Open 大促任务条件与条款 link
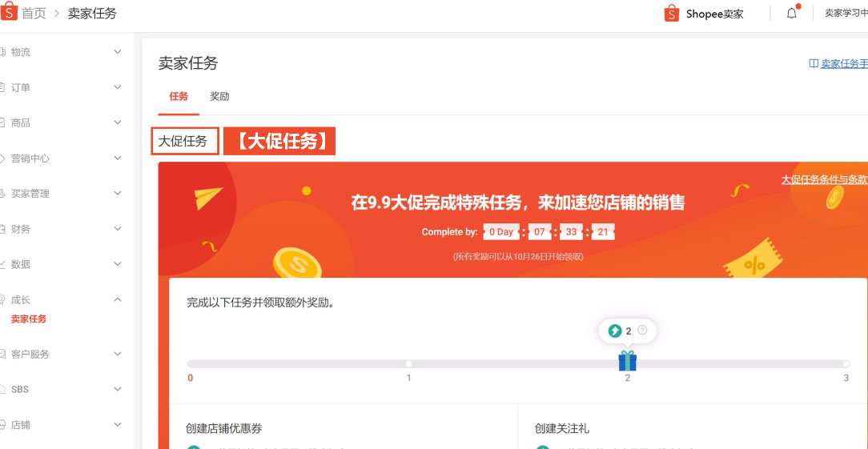868x449 pixels. pos(823,179)
